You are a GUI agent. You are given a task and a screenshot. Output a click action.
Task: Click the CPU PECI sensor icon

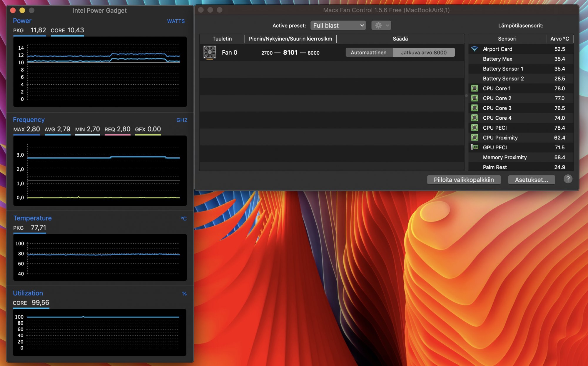(475, 127)
